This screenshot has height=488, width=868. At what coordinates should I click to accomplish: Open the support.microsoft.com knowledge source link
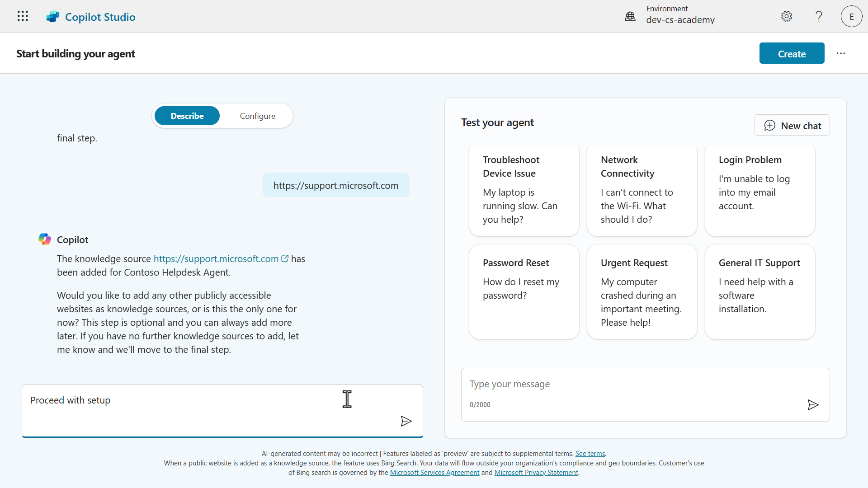coord(216,259)
